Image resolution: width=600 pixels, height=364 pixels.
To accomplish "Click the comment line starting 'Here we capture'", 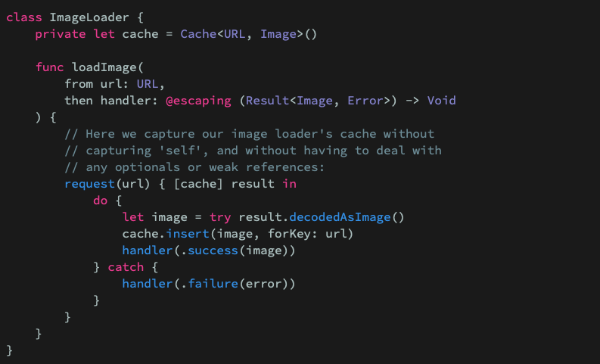I will coord(250,134).
